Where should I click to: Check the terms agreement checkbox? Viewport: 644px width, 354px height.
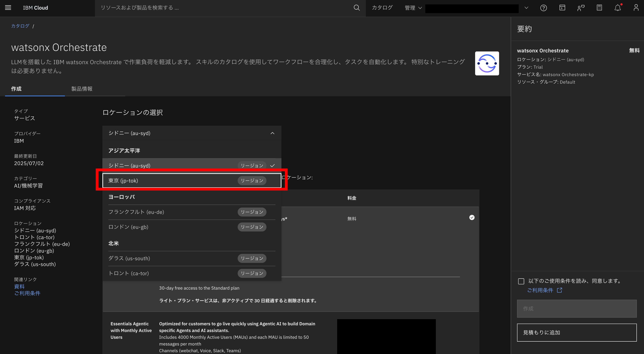(521, 281)
